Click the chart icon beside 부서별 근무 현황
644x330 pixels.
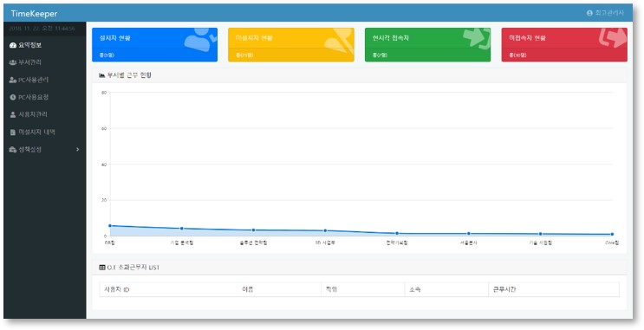(102, 75)
